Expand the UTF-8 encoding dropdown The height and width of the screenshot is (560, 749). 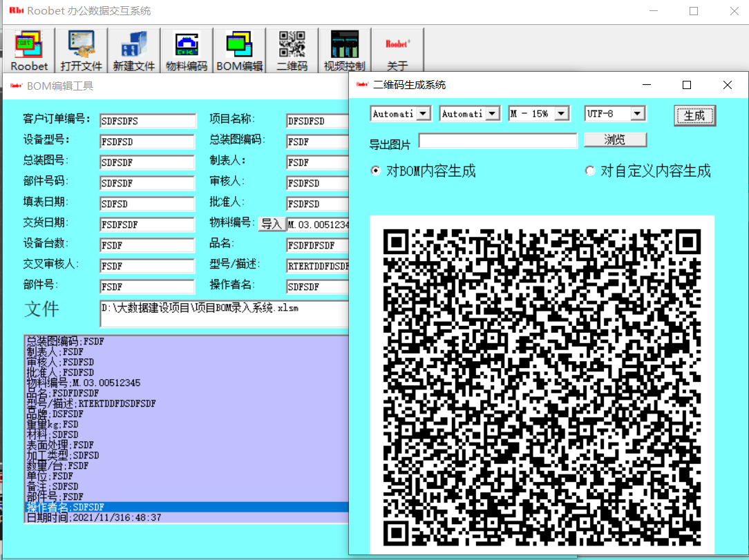[637, 113]
